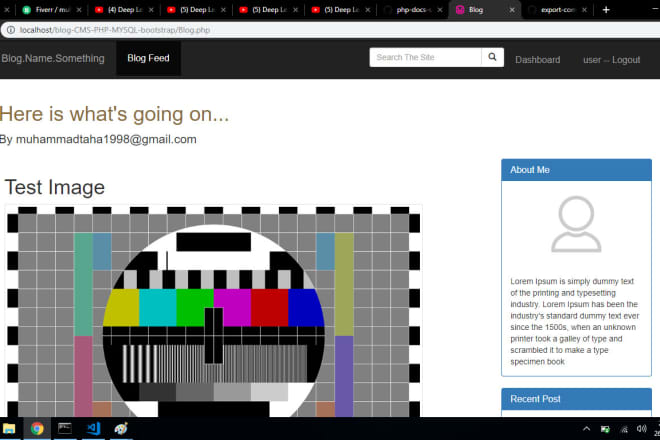Close the Blog browser tab
The height and width of the screenshot is (440, 660).
512,10
